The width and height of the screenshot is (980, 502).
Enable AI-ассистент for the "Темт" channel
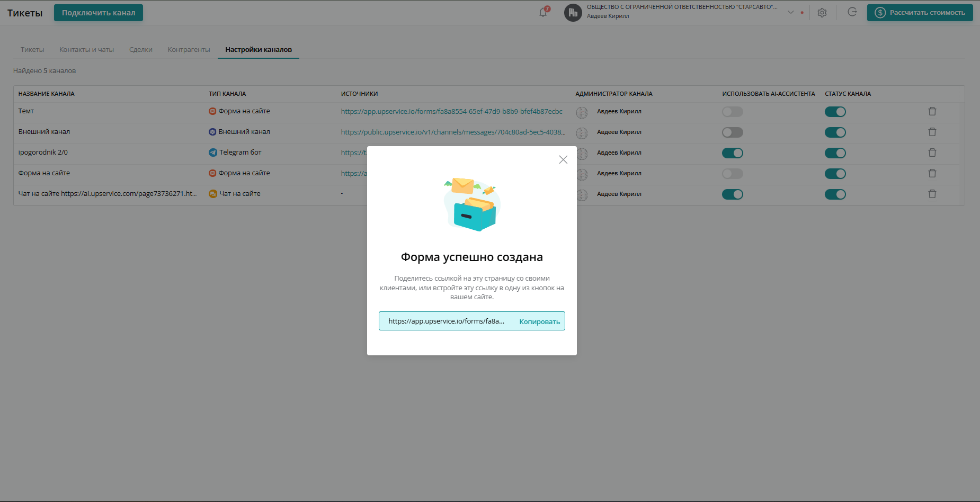point(733,112)
